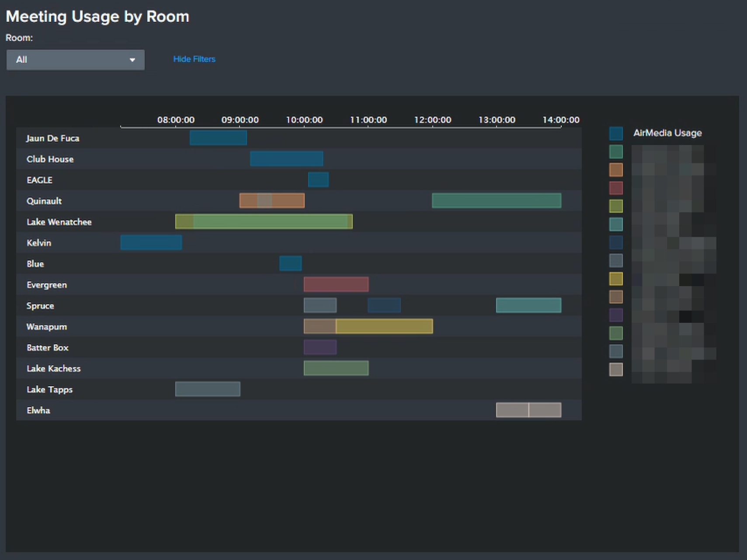Click the Club House room label

click(50, 159)
